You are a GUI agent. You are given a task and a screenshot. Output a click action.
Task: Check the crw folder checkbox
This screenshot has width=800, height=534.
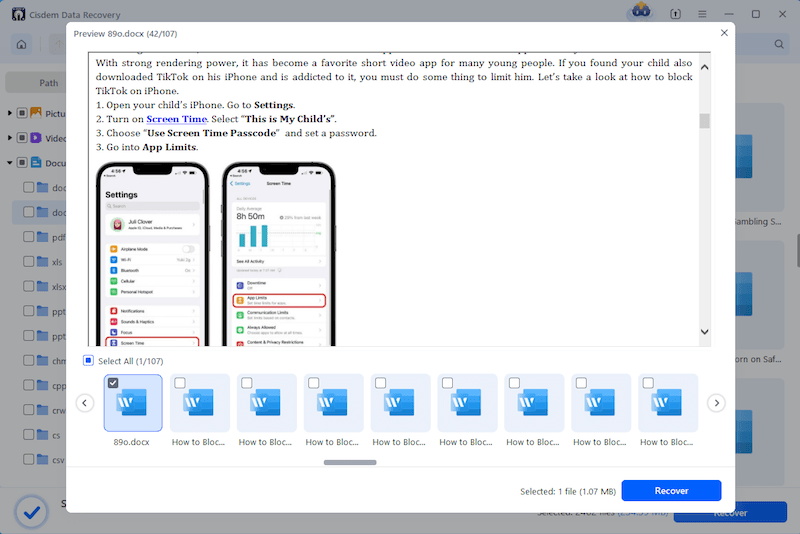29,410
